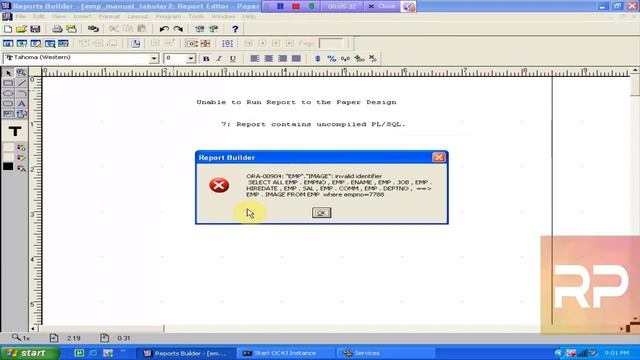Add a decimal place icon

[x=359, y=58]
